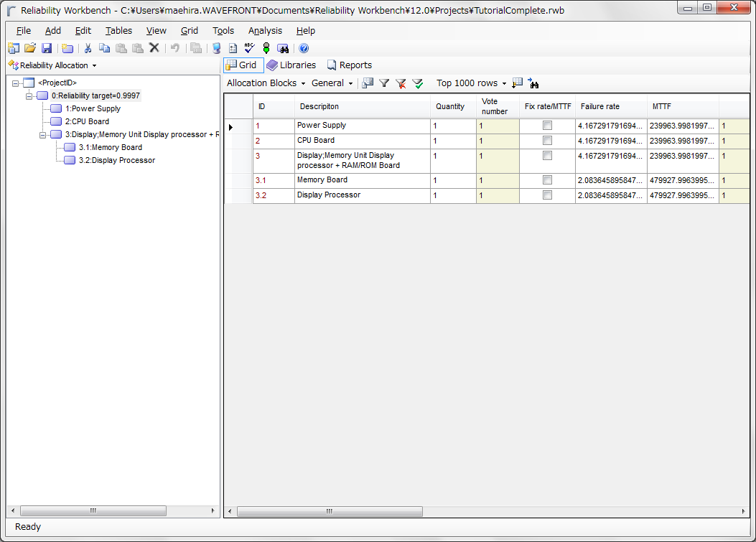756x542 pixels.
Task: Click the grid layout icon next to General
Action: coord(368,83)
